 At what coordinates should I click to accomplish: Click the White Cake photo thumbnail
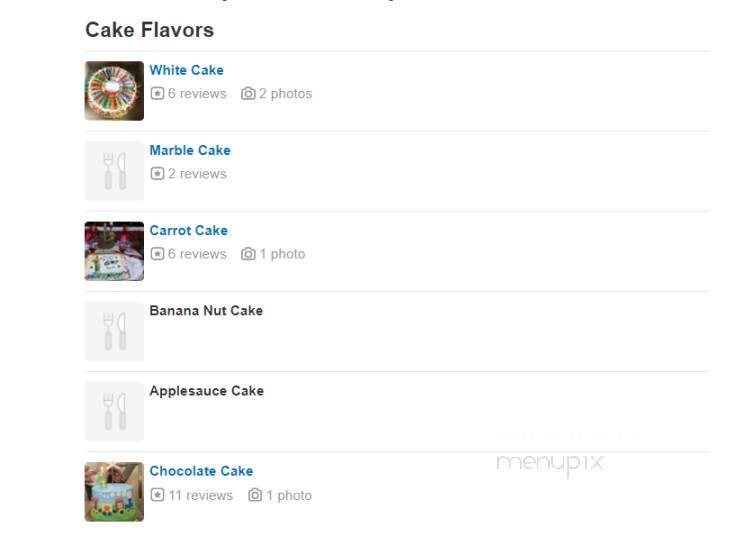coord(114,91)
